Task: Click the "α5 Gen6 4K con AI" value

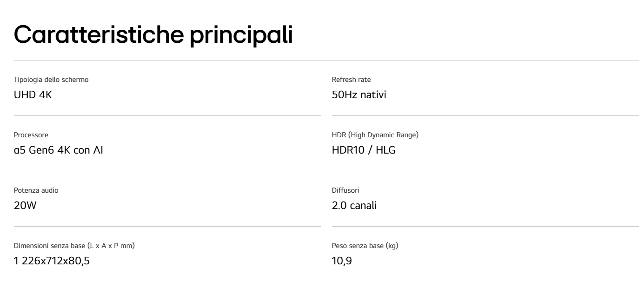Action: click(58, 150)
